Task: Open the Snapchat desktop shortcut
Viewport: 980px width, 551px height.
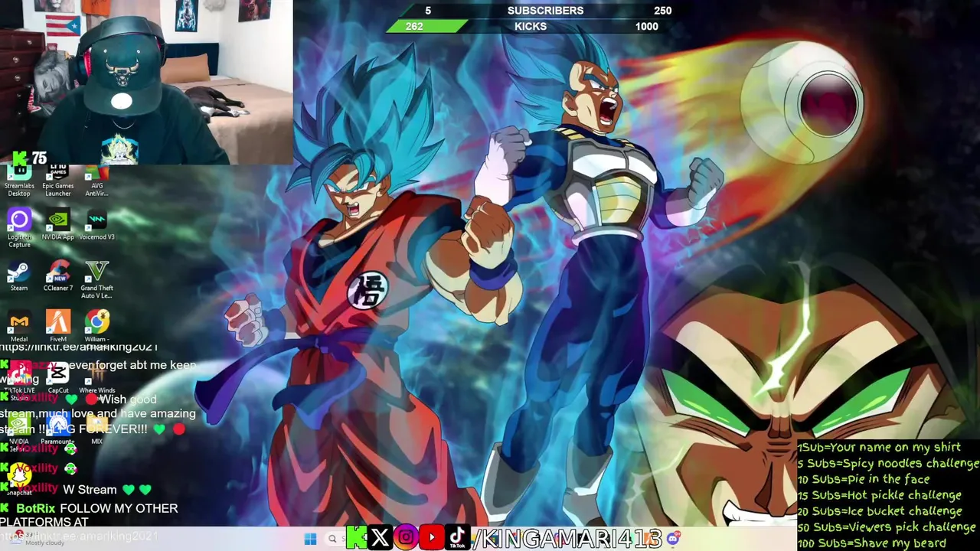Action: click(x=19, y=479)
